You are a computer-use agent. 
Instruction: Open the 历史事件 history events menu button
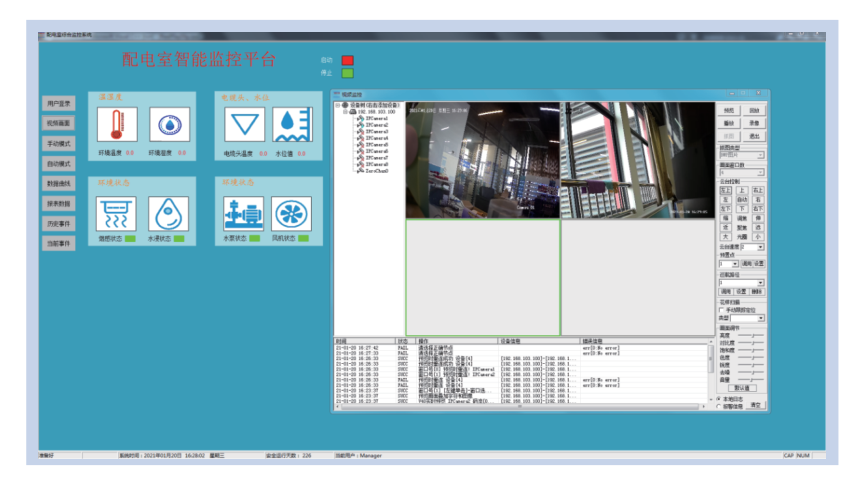(x=59, y=223)
